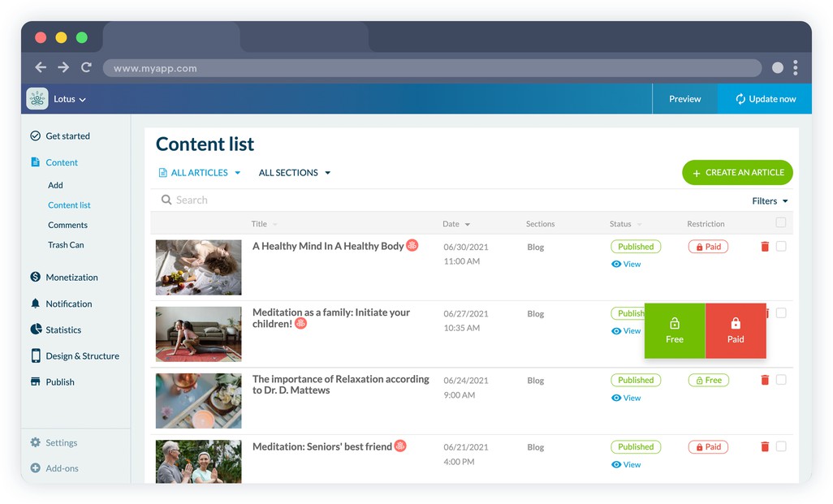
Task: Expand the ALL ARTICLES dropdown
Action: click(200, 173)
